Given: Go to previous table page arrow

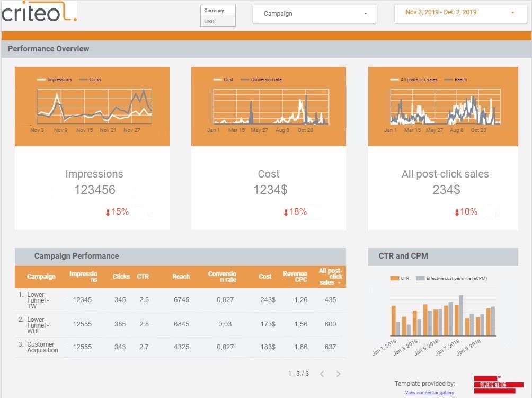Looking at the screenshot, I should tap(322, 374).
